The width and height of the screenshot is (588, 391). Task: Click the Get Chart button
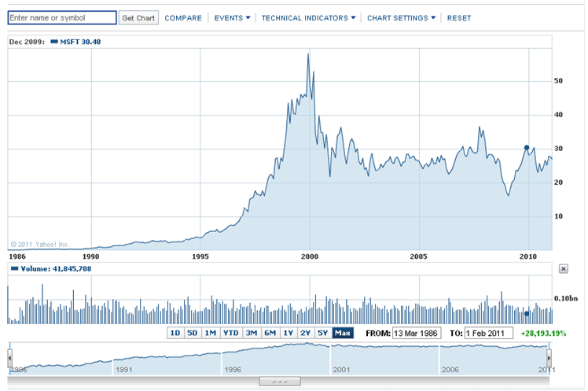138,17
